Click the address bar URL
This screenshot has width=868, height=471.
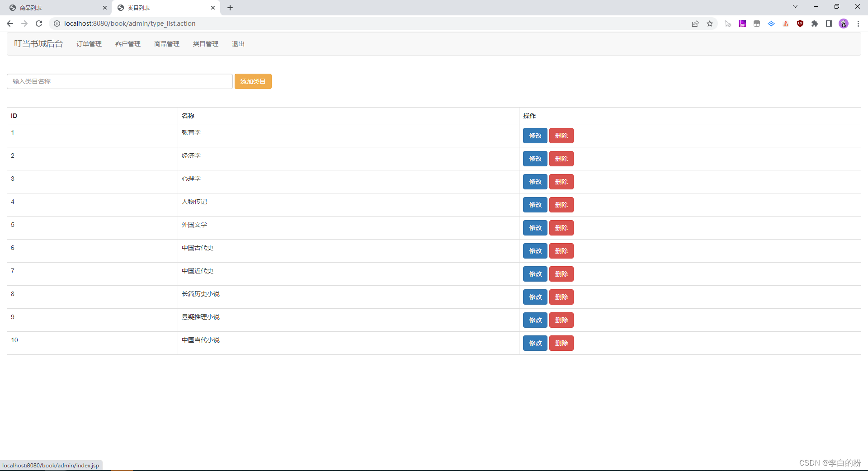coord(130,24)
